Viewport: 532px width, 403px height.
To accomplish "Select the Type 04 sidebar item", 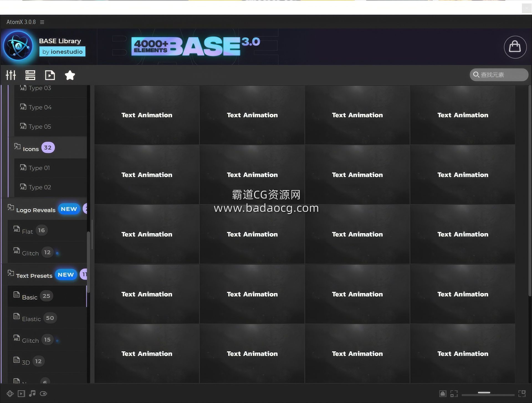I will pyautogui.click(x=50, y=107).
